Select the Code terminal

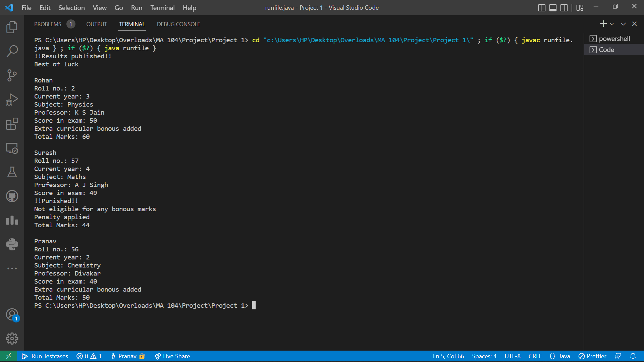click(x=614, y=50)
